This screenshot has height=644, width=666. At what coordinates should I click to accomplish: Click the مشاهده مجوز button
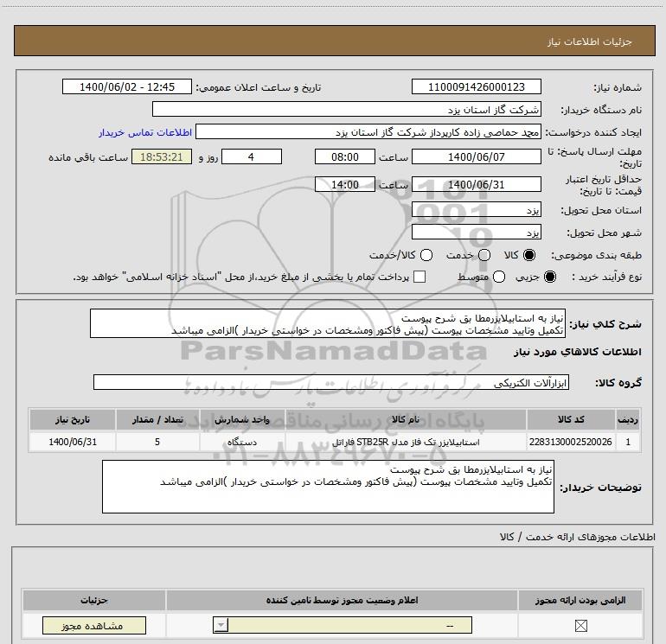tap(94, 625)
